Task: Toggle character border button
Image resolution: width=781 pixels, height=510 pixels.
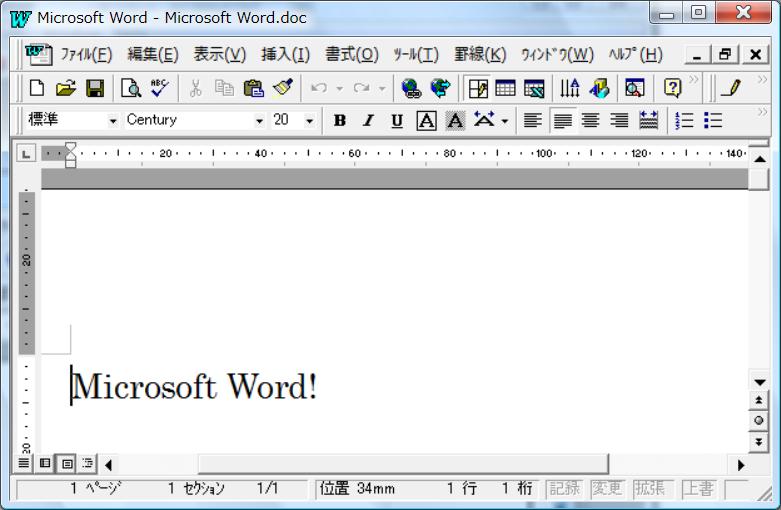Action: 426,121
